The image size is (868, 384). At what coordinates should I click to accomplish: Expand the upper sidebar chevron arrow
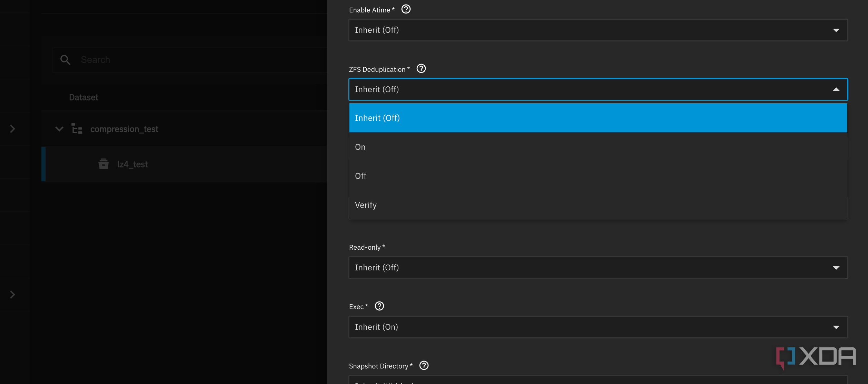coord(12,129)
